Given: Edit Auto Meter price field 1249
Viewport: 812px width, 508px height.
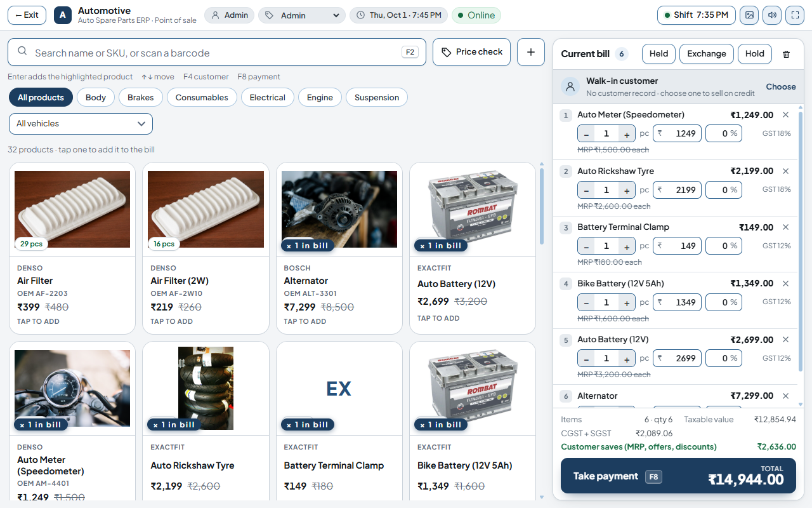Looking at the screenshot, I should [677, 134].
